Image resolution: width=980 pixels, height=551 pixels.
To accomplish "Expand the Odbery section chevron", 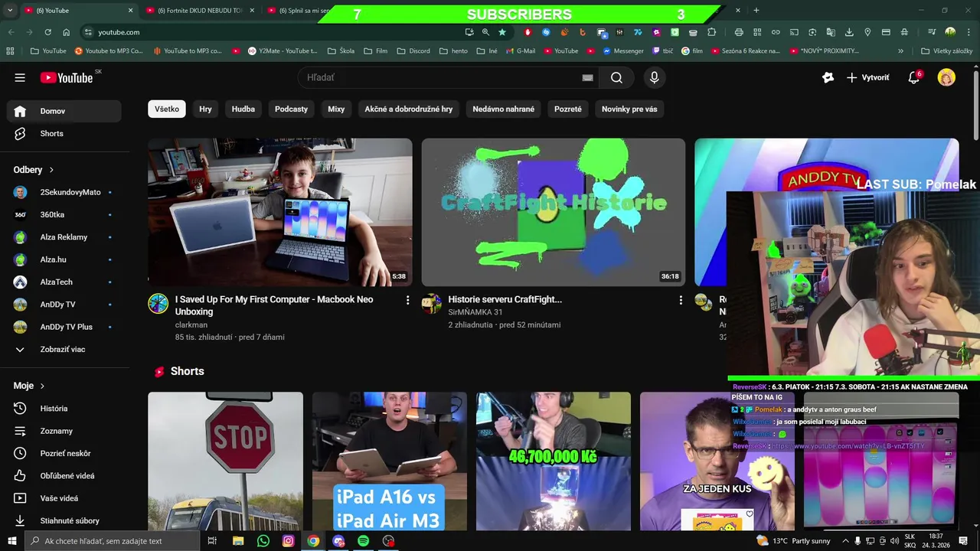I will click(51, 170).
